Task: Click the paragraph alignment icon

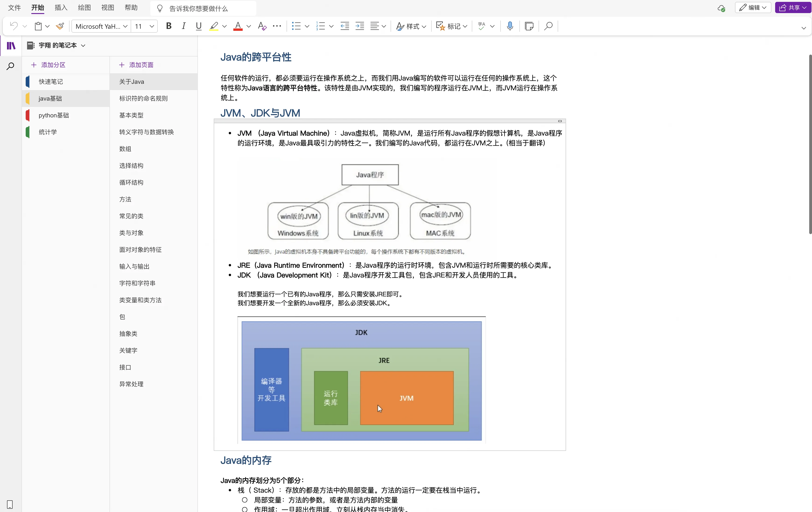Action: (375, 26)
